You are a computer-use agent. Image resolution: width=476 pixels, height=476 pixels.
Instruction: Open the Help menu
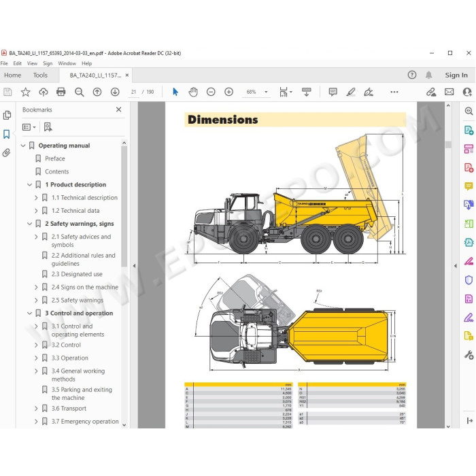coord(87,63)
